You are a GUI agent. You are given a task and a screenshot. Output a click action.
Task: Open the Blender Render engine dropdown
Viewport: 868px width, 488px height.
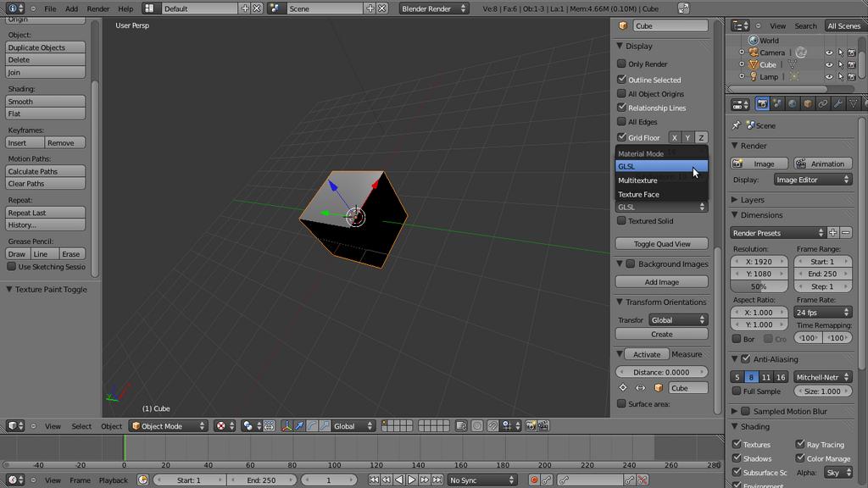pos(433,8)
